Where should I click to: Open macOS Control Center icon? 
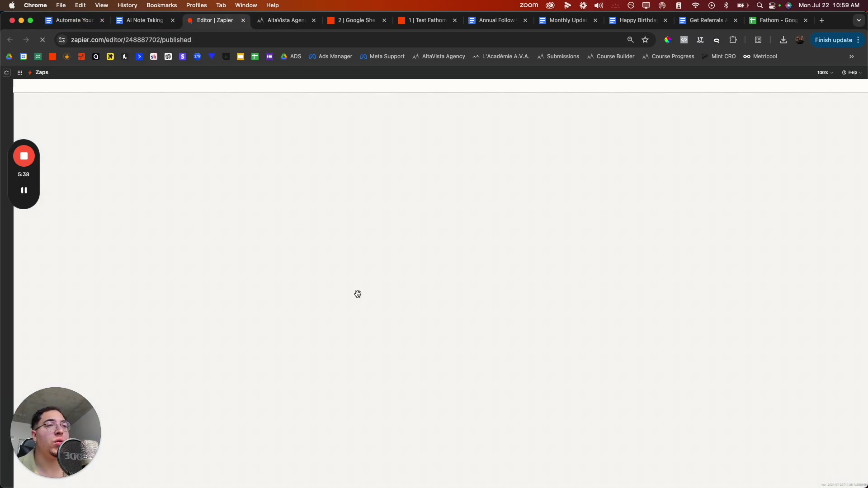pyautogui.click(x=772, y=5)
